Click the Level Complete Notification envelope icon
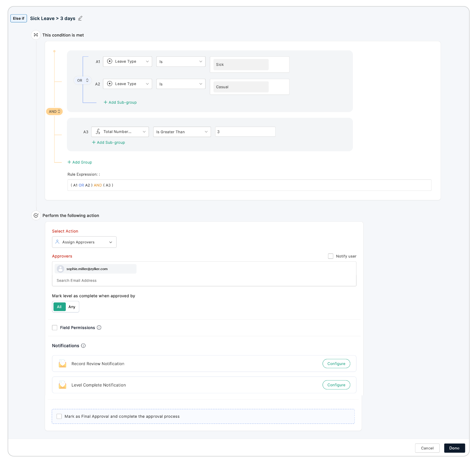Screen dimensions: 476x464 (62, 385)
